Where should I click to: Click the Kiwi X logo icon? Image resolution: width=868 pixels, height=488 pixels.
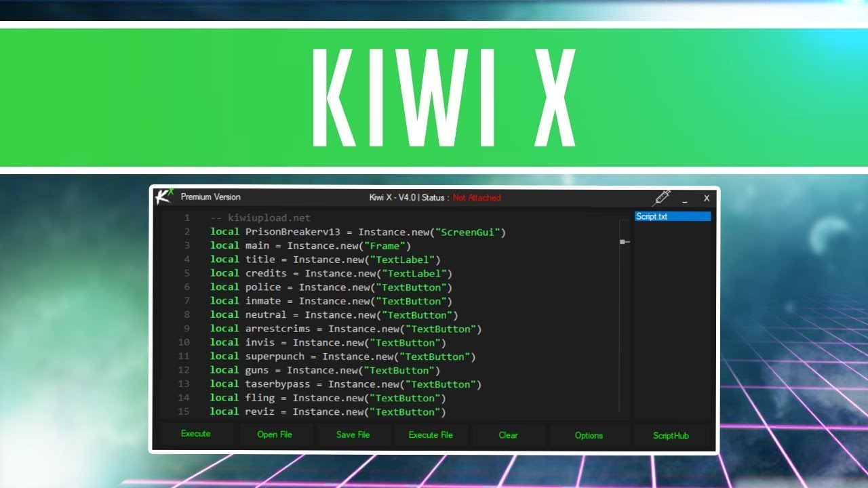pos(163,197)
